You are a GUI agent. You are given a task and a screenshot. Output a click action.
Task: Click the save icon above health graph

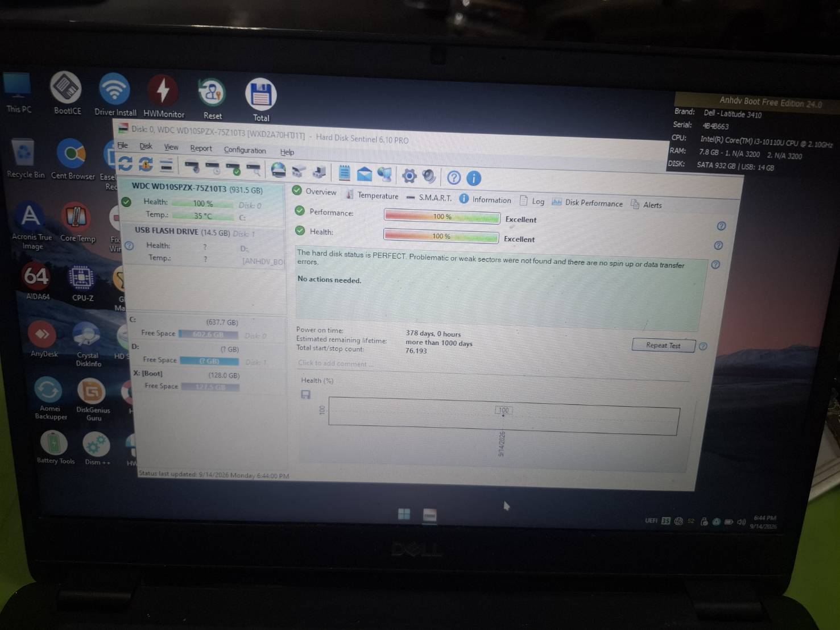point(305,395)
